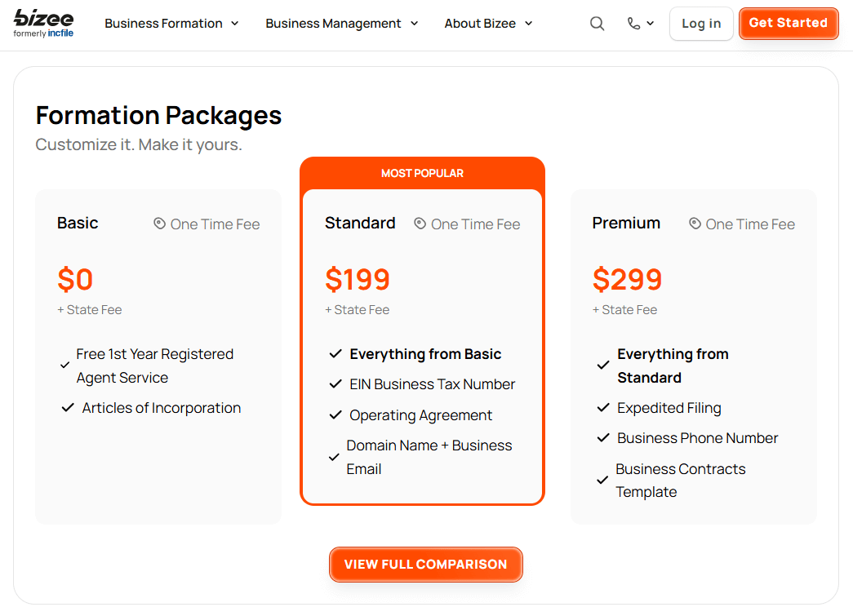Click the phone icon in the navbar
This screenshot has height=616, width=853.
[x=634, y=23]
